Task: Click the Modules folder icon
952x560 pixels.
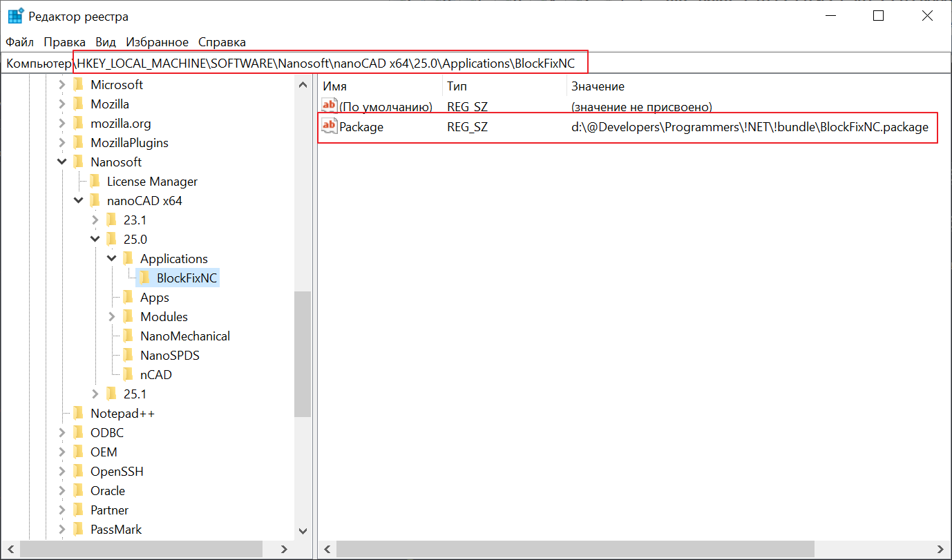Action: point(128,317)
